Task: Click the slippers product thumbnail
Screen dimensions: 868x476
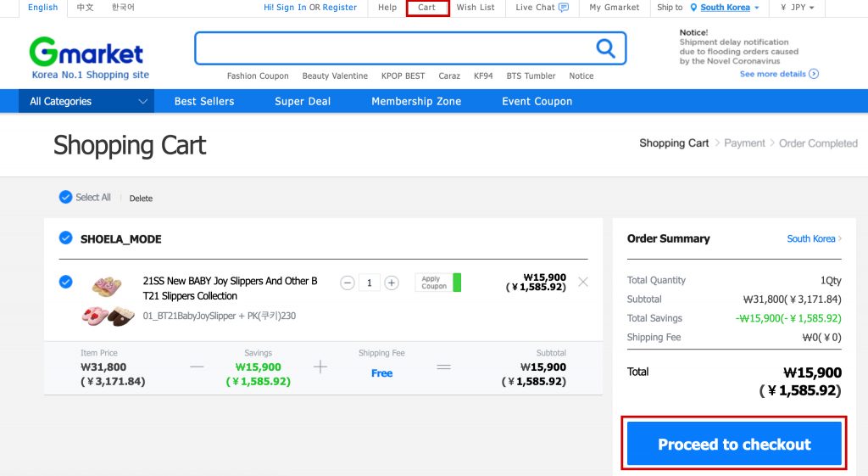Action: point(108,301)
